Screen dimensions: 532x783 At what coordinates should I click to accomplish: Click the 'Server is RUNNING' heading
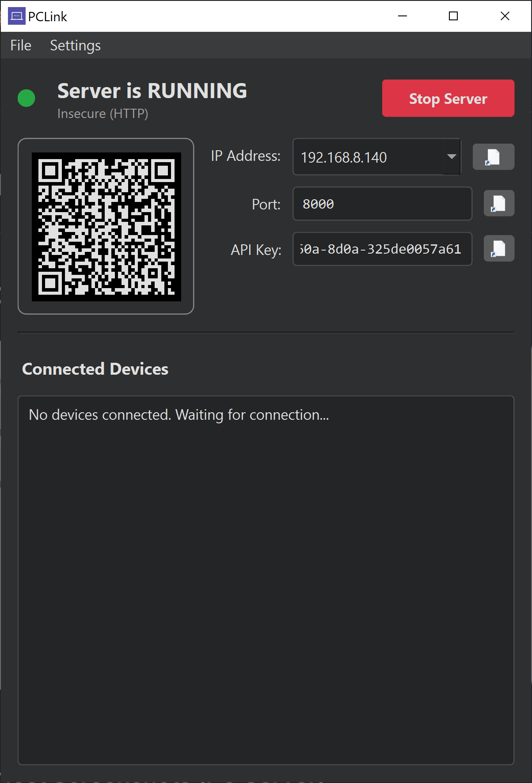[x=152, y=91]
